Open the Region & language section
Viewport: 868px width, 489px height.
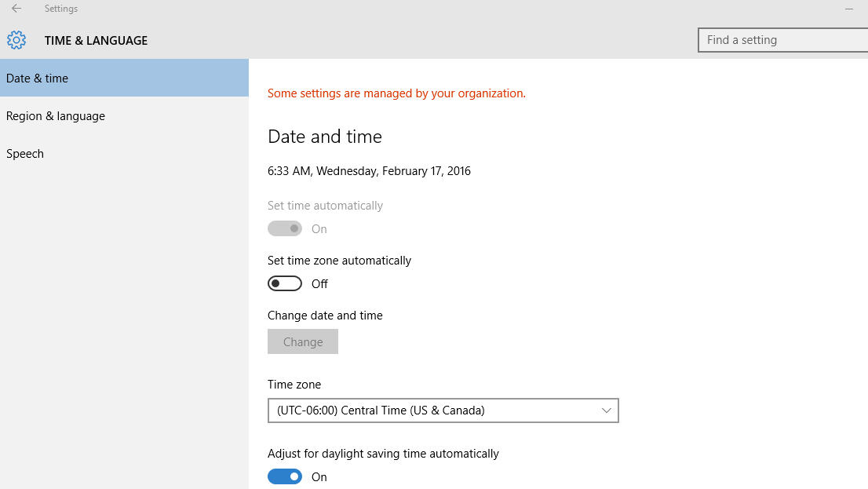124,115
